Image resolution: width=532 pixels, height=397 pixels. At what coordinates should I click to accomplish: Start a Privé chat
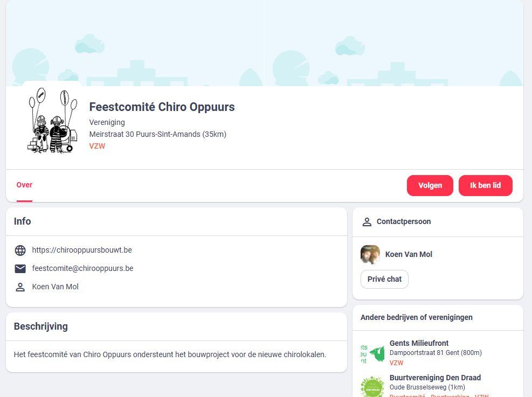tap(384, 280)
